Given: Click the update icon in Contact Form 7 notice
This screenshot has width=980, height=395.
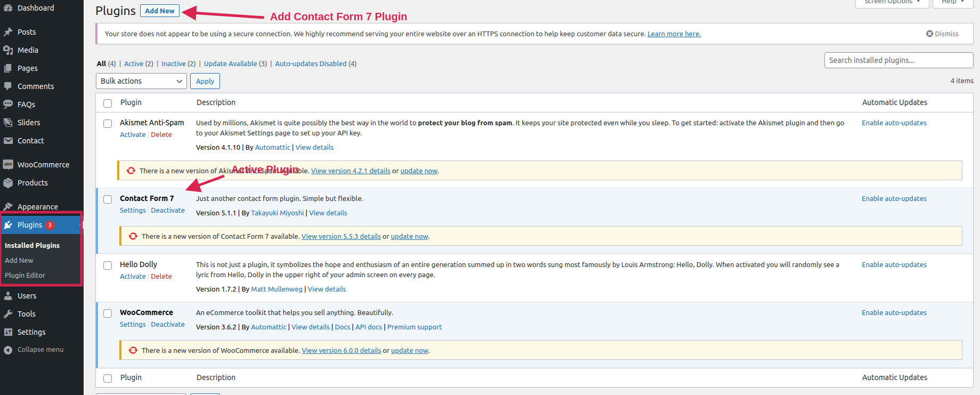Looking at the screenshot, I should [x=133, y=236].
